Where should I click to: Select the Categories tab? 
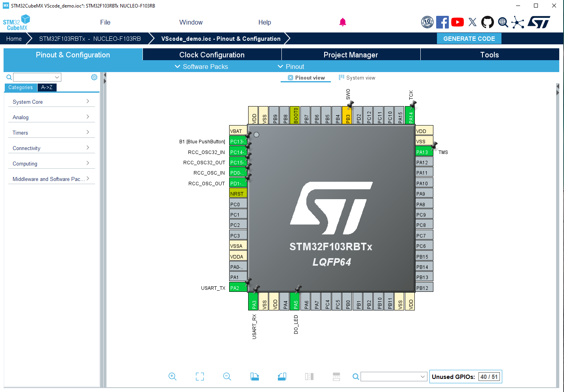point(21,88)
